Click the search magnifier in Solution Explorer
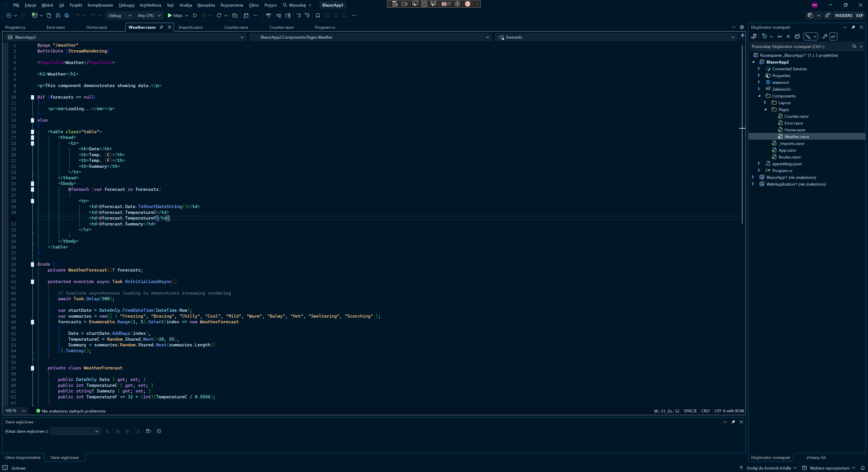Image resolution: width=868 pixels, height=472 pixels. point(854,47)
